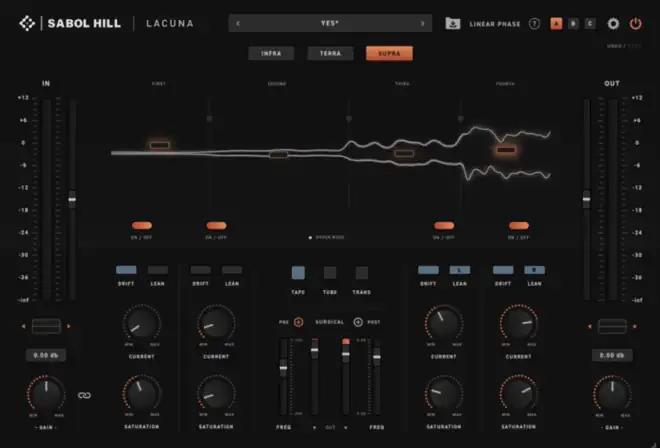Click crossover handle between FIRST and SECOND bands
This screenshot has height=448, width=660.
pyautogui.click(x=209, y=119)
